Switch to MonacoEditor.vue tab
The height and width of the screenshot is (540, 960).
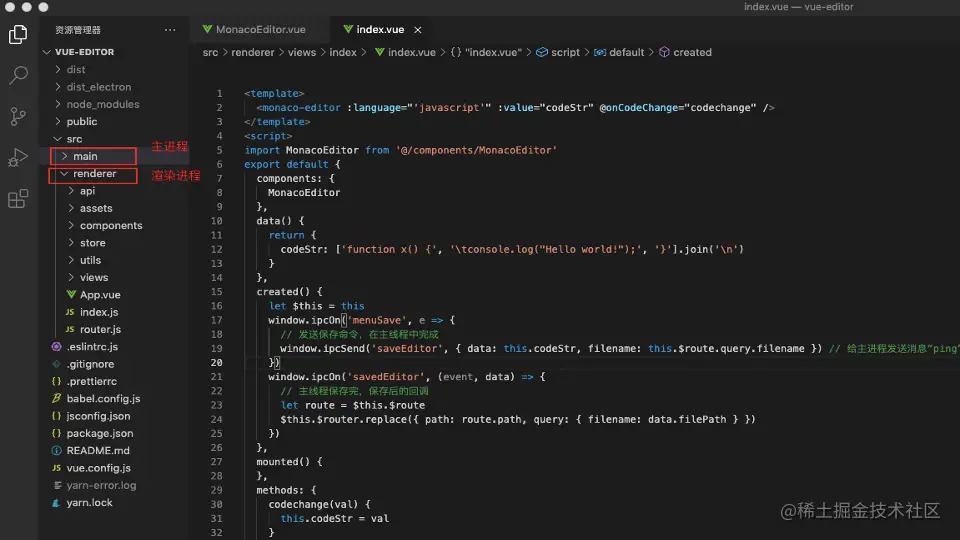tap(254, 29)
